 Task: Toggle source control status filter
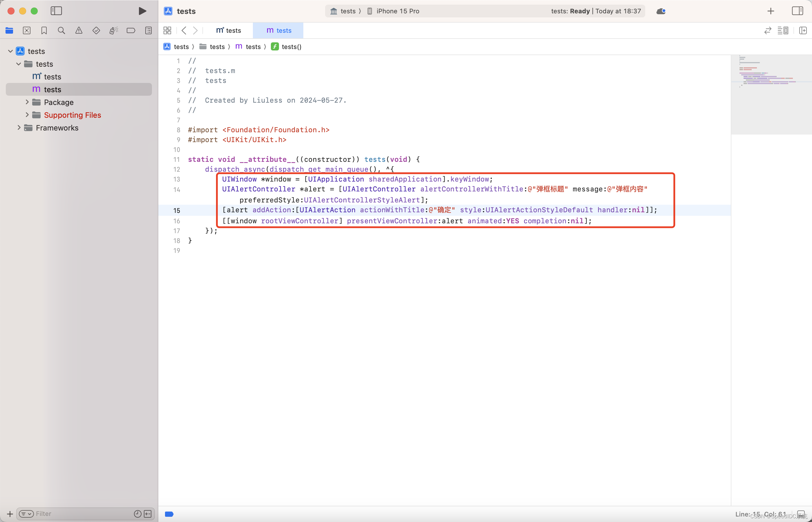click(x=148, y=514)
